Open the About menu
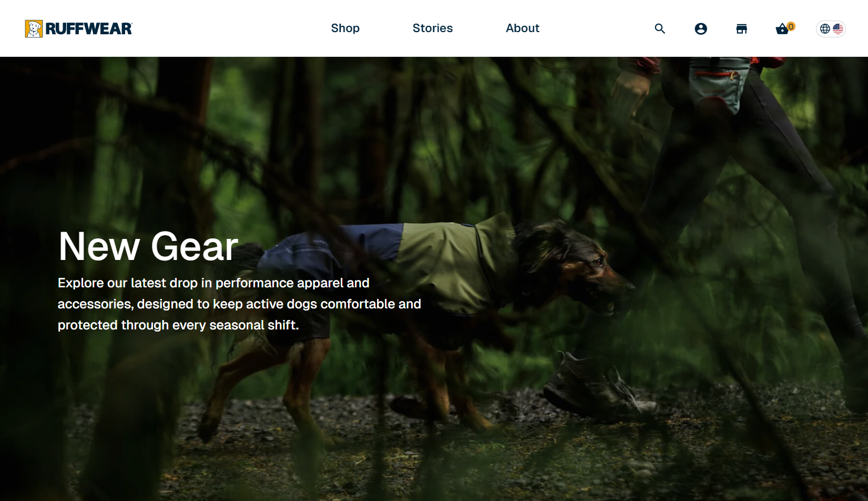The width and height of the screenshot is (868, 501). click(523, 28)
